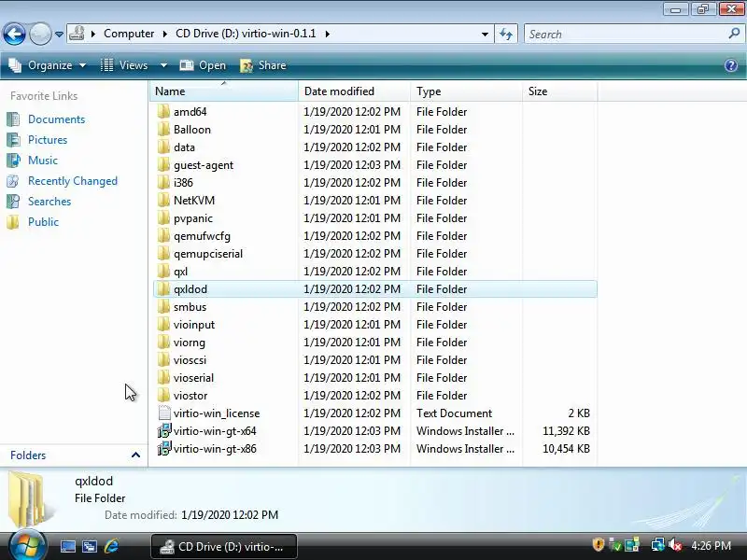
Task: Select the pvpanic folder icon
Action: coord(163,218)
